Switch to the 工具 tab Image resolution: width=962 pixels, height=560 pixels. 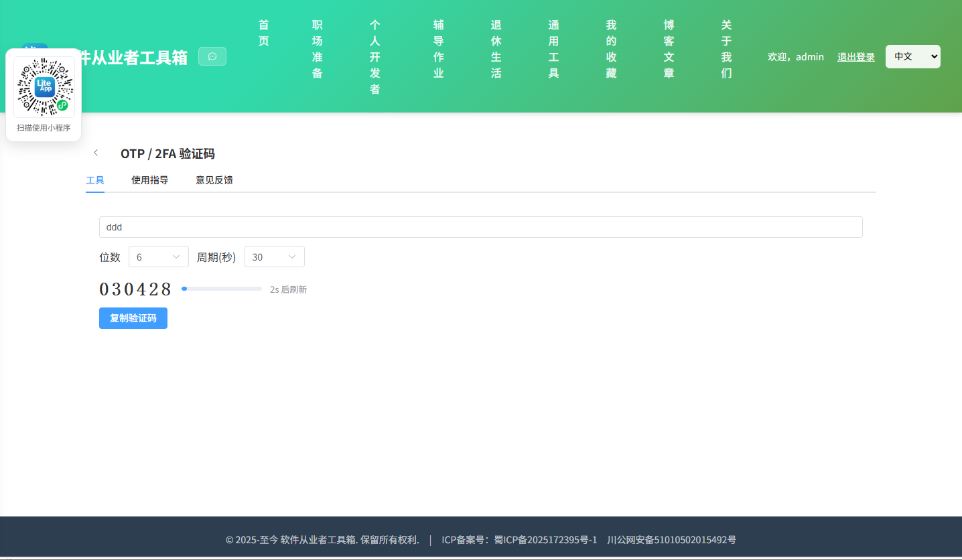click(95, 180)
